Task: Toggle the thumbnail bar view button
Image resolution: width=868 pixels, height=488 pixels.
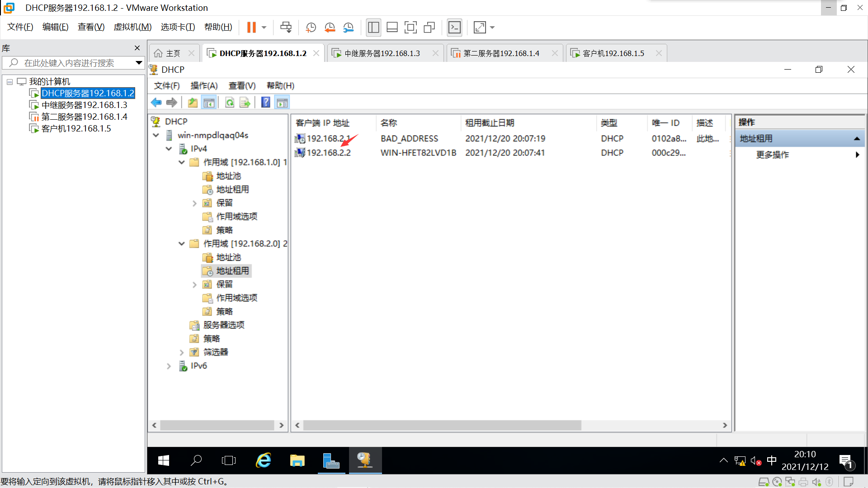Action: click(392, 28)
